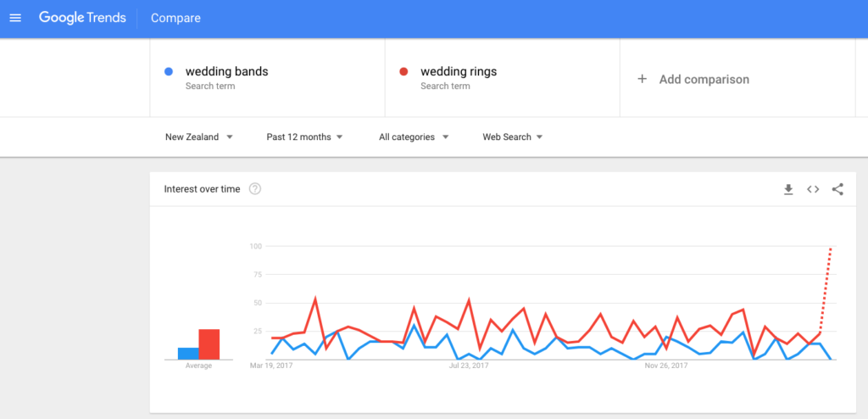Open the hamburger menu icon
The height and width of the screenshot is (419, 868).
point(15,19)
